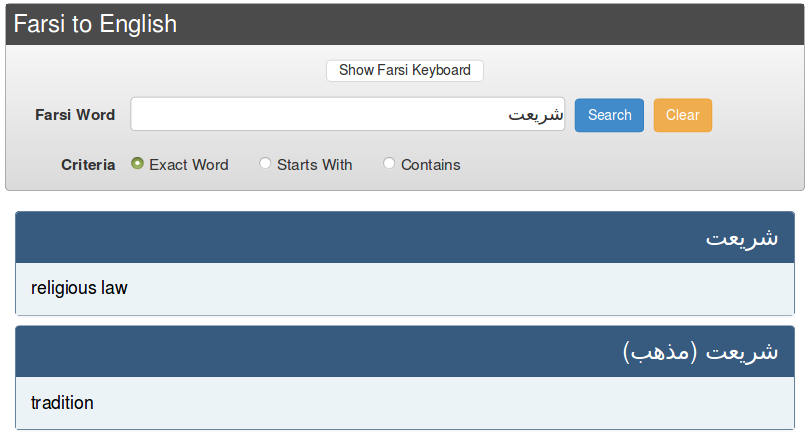Click the 'Exact Word' label text
The height and width of the screenshot is (440, 806).
pyautogui.click(x=189, y=165)
